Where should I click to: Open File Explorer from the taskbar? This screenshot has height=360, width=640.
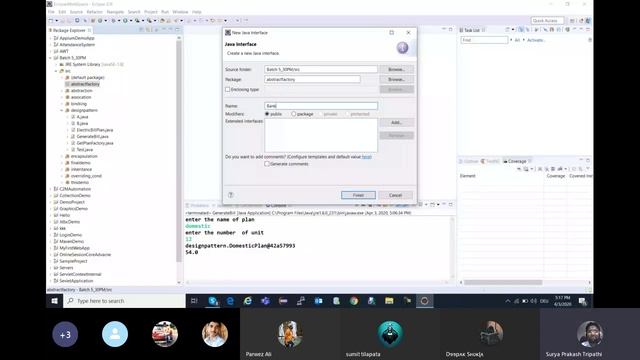389,301
